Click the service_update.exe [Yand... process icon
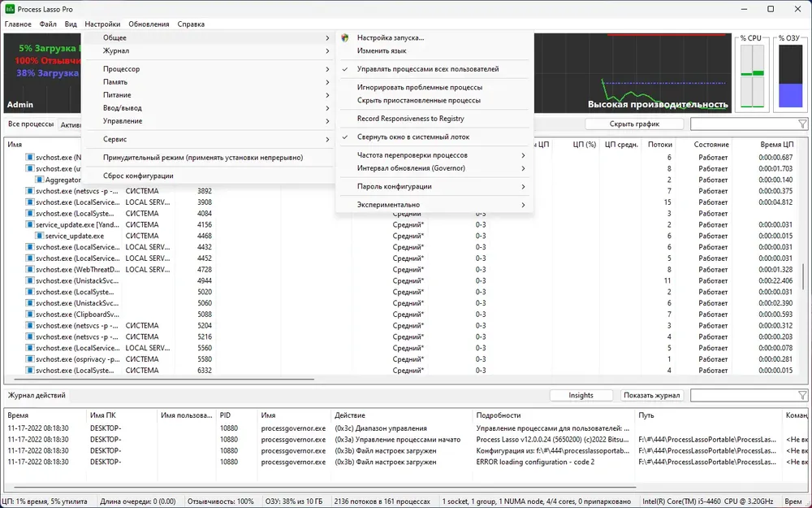Image resolution: width=812 pixels, height=508 pixels. (30, 225)
